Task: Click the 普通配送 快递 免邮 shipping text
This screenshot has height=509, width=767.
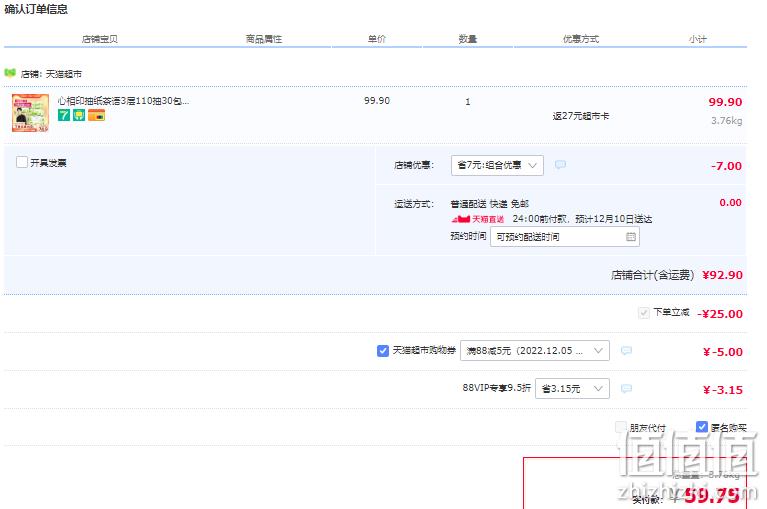Action: [x=490, y=203]
